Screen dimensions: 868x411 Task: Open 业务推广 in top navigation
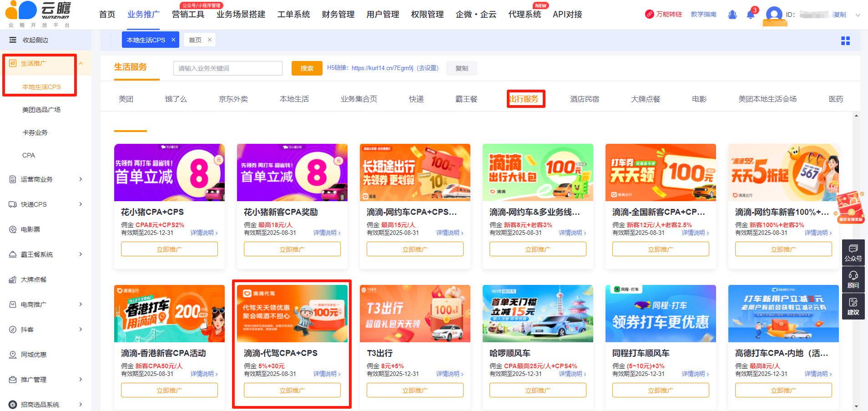tap(143, 15)
